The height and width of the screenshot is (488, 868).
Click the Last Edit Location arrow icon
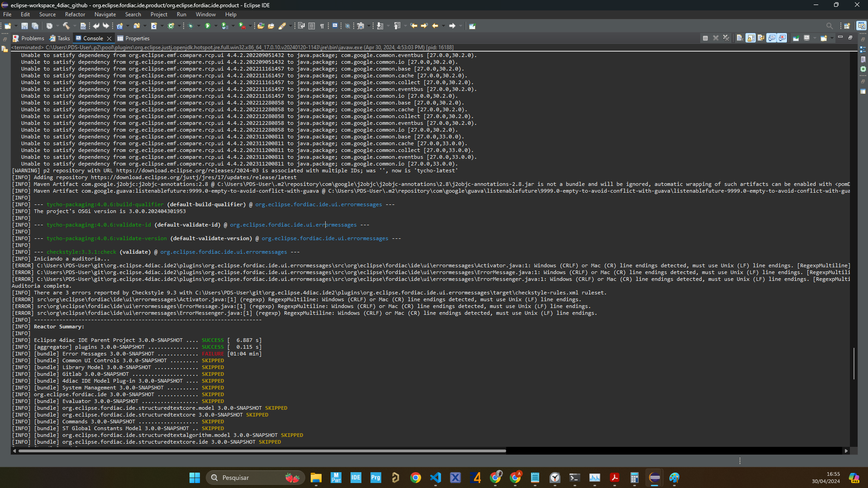pyautogui.click(x=413, y=26)
